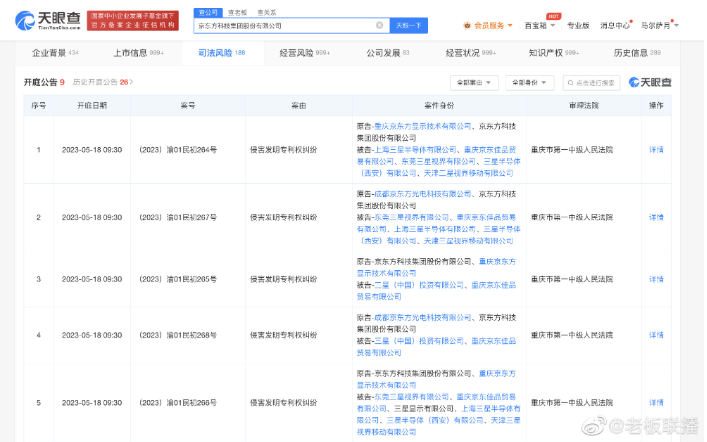This screenshot has width=707, height=442.
Task: Click the 案号 column header
Action: 188,106
